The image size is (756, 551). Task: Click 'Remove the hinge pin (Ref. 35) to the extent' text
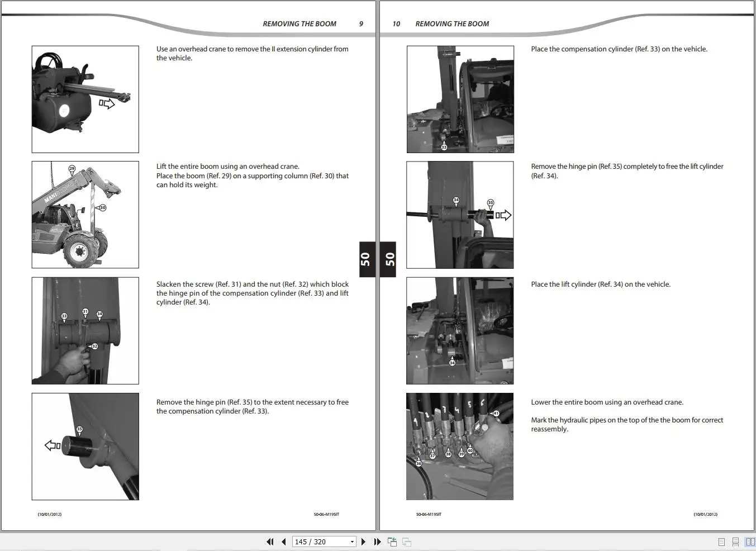click(x=253, y=407)
